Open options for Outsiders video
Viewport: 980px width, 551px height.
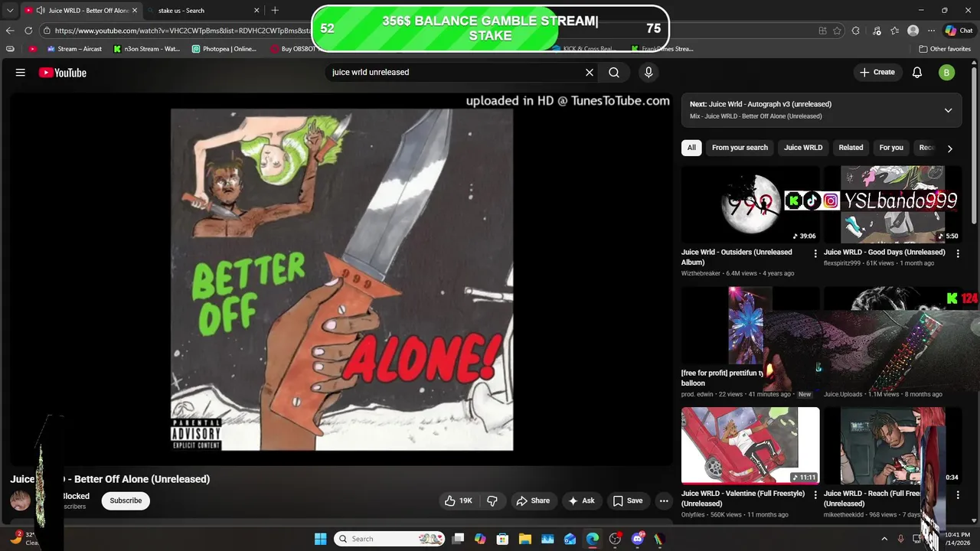[x=815, y=253]
